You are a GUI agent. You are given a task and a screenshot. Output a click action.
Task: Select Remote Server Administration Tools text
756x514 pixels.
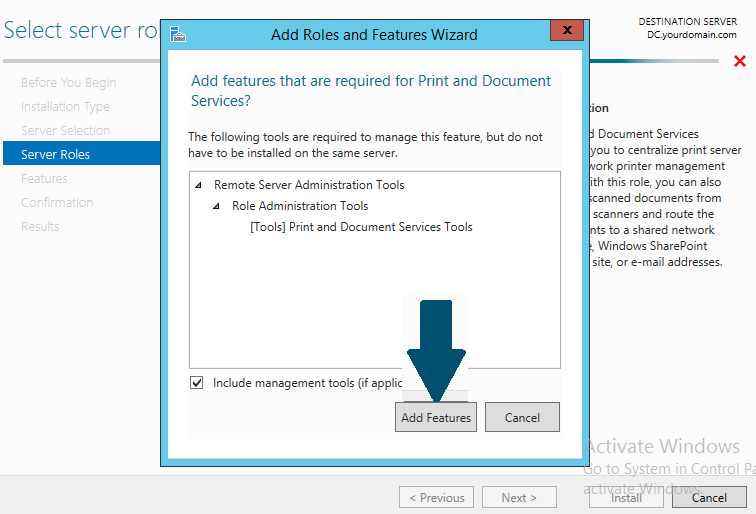309,185
